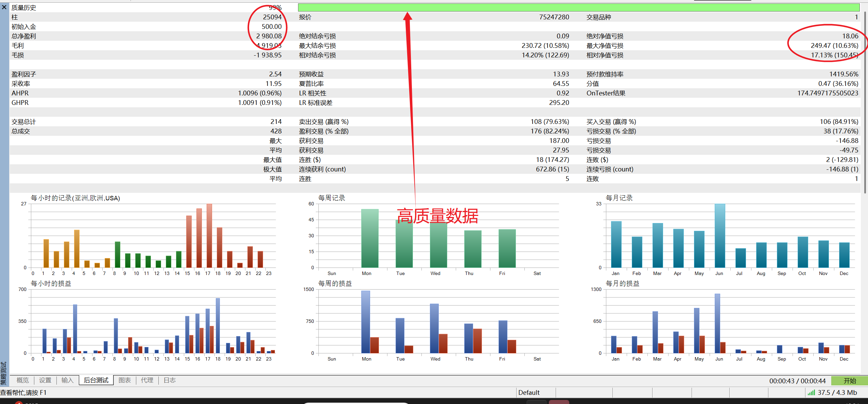Click the 每周的损益 chart title

click(335, 283)
